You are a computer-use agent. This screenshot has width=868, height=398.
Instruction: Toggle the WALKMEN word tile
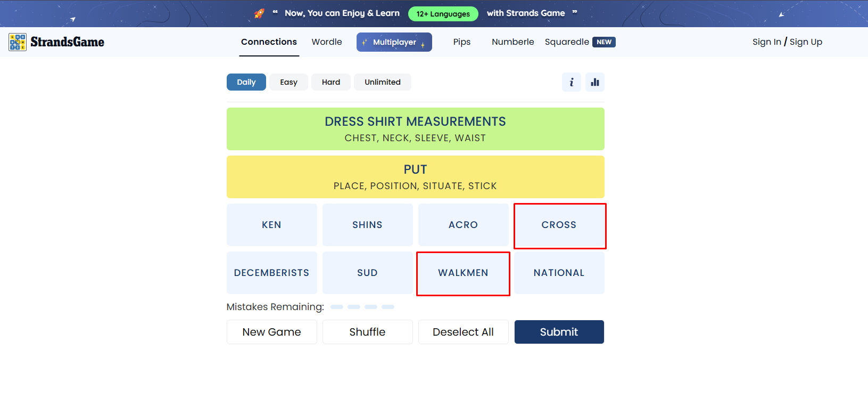(x=463, y=273)
